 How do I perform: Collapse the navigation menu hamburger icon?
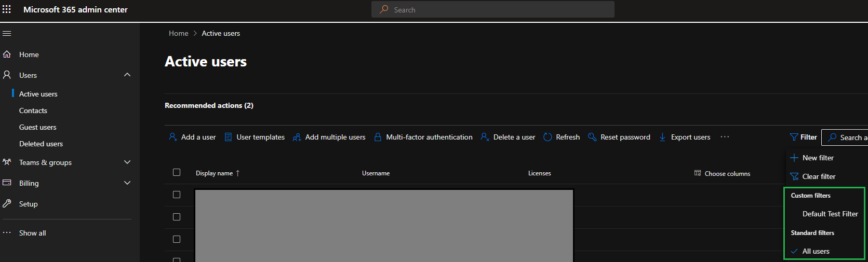(x=7, y=33)
